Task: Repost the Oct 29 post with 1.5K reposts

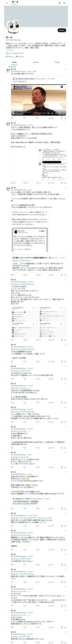Action: click(26, 183)
